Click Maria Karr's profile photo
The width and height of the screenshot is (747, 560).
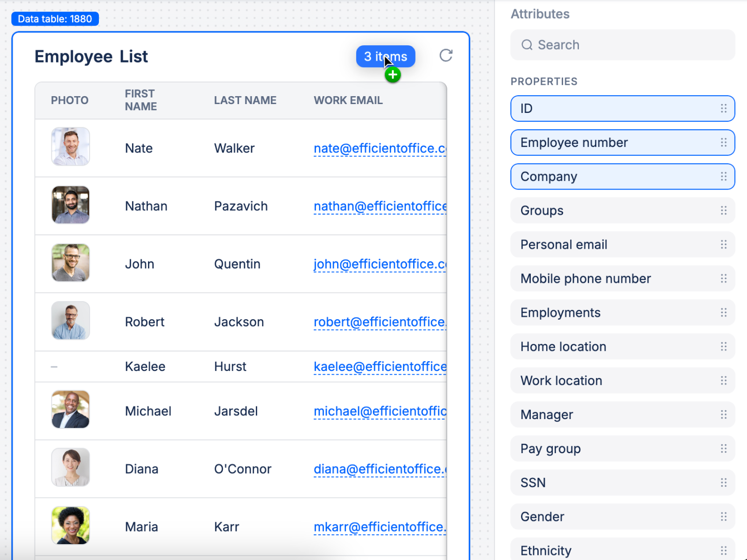[x=70, y=525]
